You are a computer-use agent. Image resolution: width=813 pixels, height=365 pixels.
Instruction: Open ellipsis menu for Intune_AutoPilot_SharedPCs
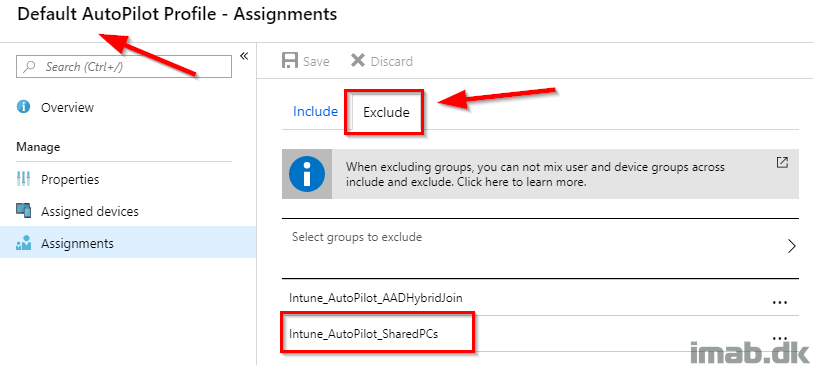(780, 338)
